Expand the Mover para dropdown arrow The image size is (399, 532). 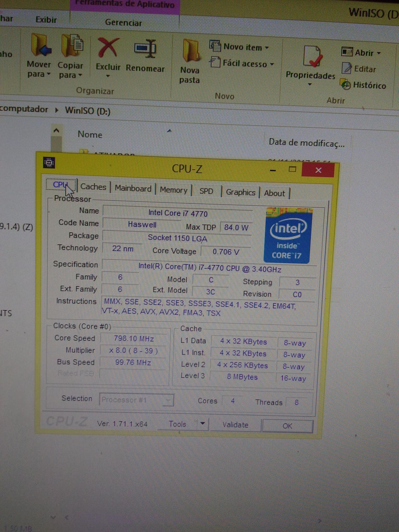click(49, 74)
